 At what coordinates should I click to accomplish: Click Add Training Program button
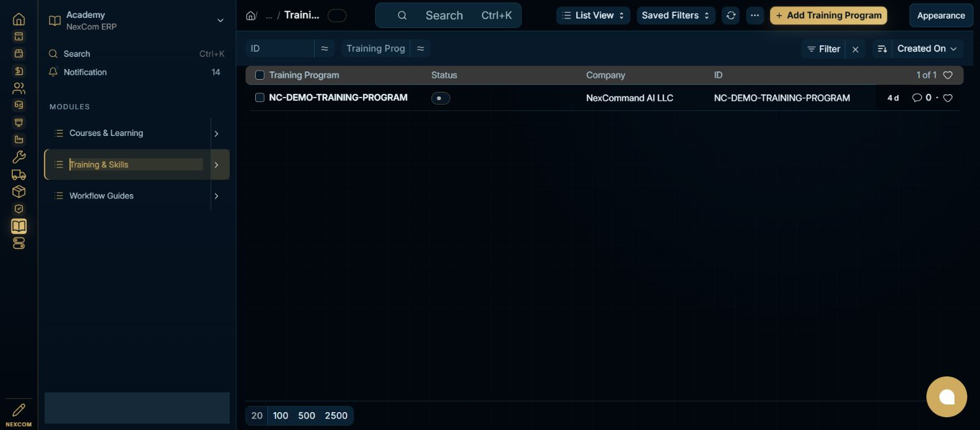click(828, 15)
